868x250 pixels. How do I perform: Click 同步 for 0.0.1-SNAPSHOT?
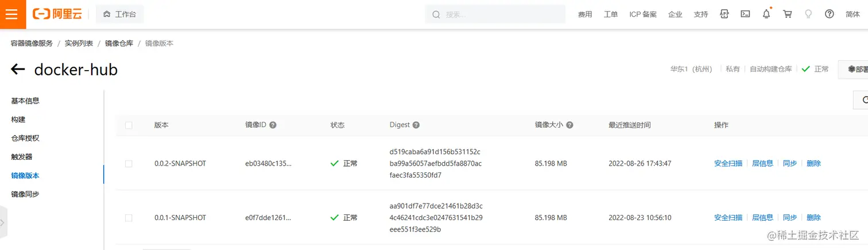coord(790,217)
